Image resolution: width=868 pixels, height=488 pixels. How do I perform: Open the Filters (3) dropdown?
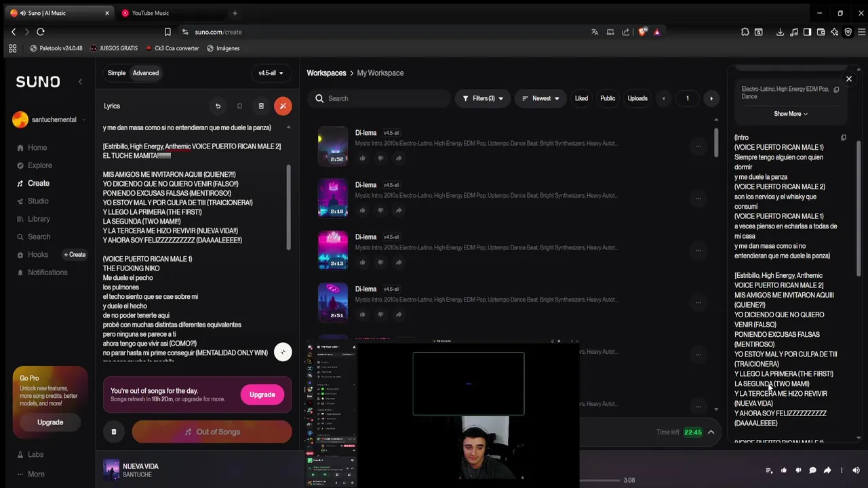click(483, 98)
